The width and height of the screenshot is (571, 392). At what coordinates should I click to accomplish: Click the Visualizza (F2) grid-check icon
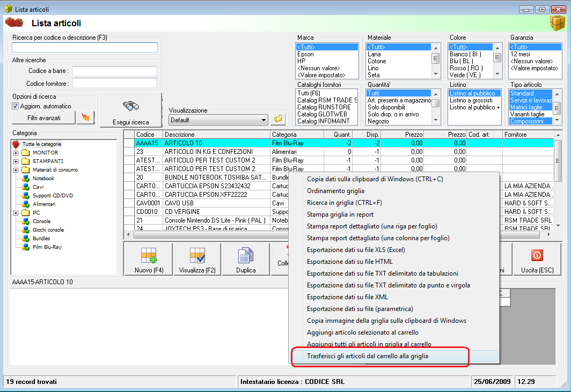pyautogui.click(x=197, y=255)
